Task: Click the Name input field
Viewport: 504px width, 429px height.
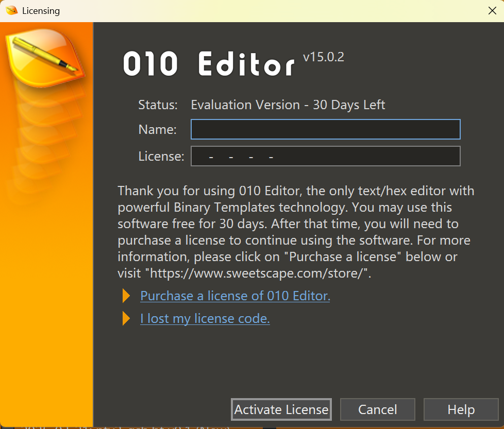Action: click(x=325, y=129)
